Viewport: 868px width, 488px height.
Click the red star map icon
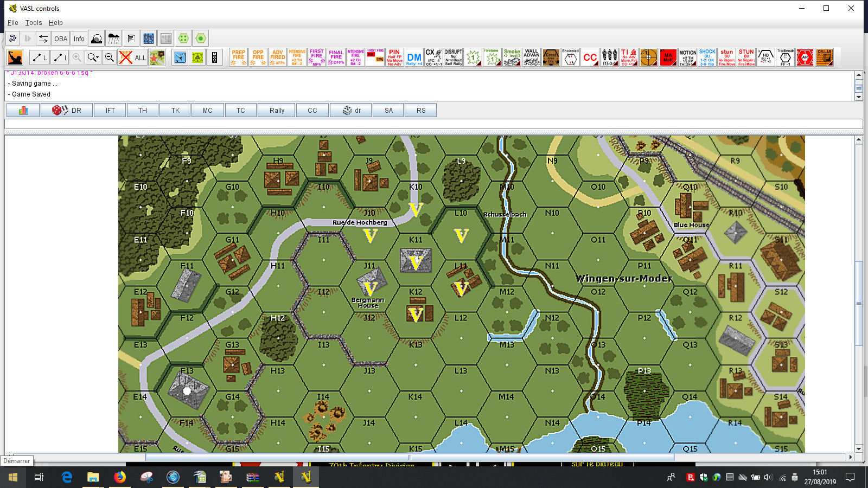[x=157, y=57]
